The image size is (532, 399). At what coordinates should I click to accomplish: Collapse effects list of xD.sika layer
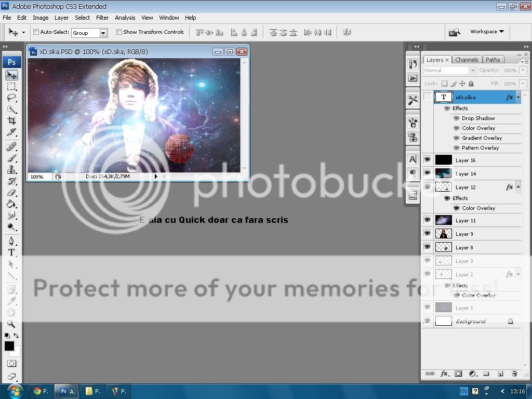(518, 97)
